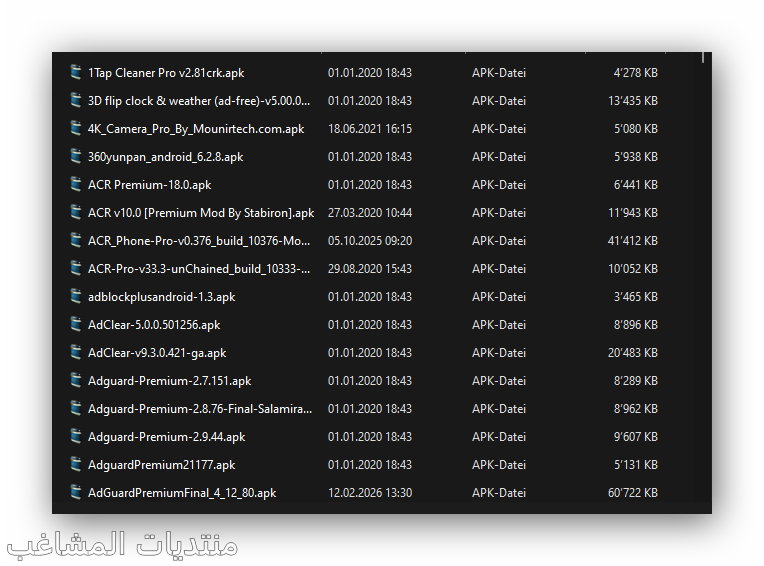Click the file icon of AdClear-v9.3.0.421-ga.apk

click(76, 352)
